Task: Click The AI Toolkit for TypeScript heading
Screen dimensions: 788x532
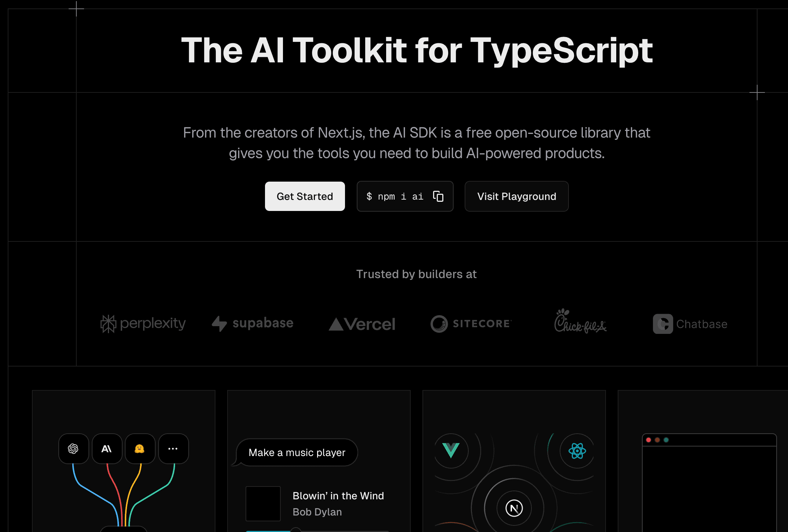Action: tap(417, 51)
